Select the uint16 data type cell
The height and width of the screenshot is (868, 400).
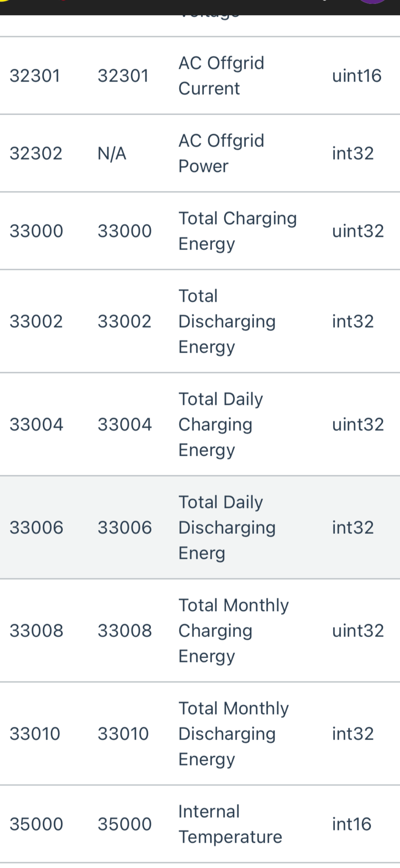coord(357,75)
